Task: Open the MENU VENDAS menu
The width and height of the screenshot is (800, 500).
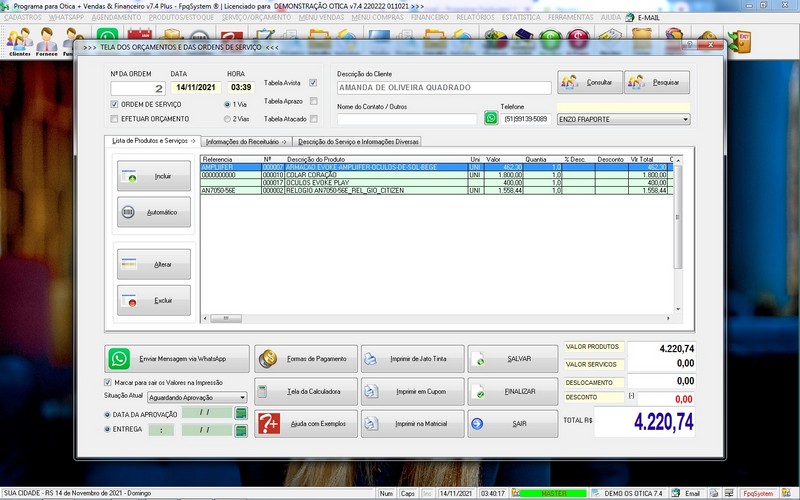Action: [x=321, y=17]
